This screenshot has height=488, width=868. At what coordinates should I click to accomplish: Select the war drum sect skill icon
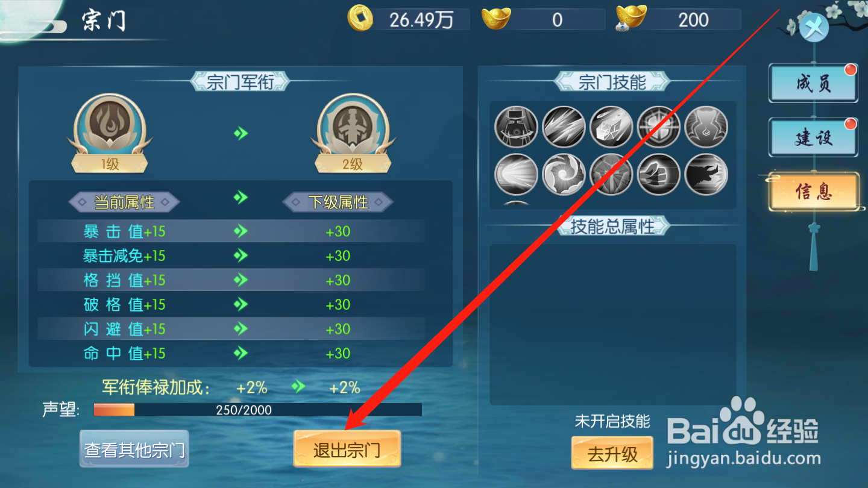(516, 127)
